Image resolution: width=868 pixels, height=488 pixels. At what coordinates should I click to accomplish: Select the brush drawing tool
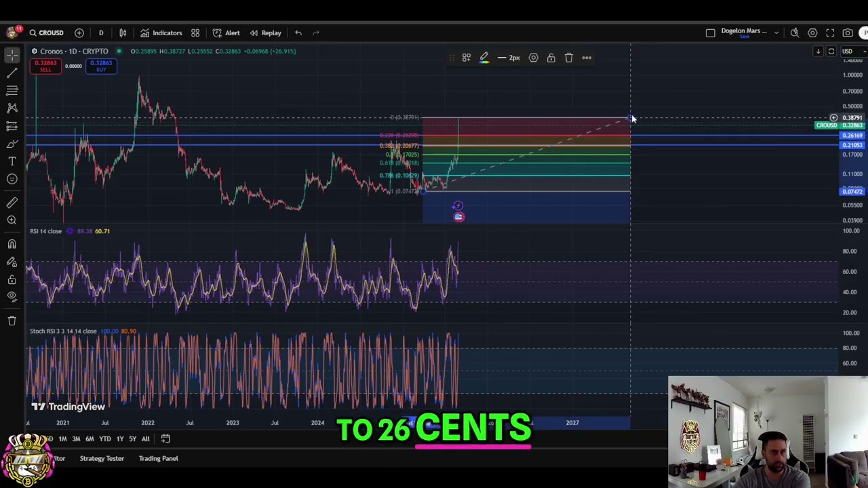[x=12, y=144]
